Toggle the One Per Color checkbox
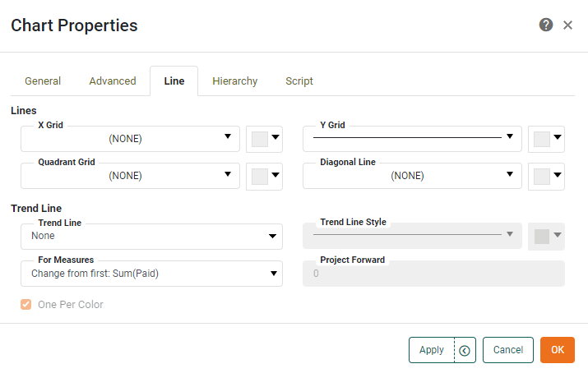The height and width of the screenshot is (373, 588). [26, 305]
